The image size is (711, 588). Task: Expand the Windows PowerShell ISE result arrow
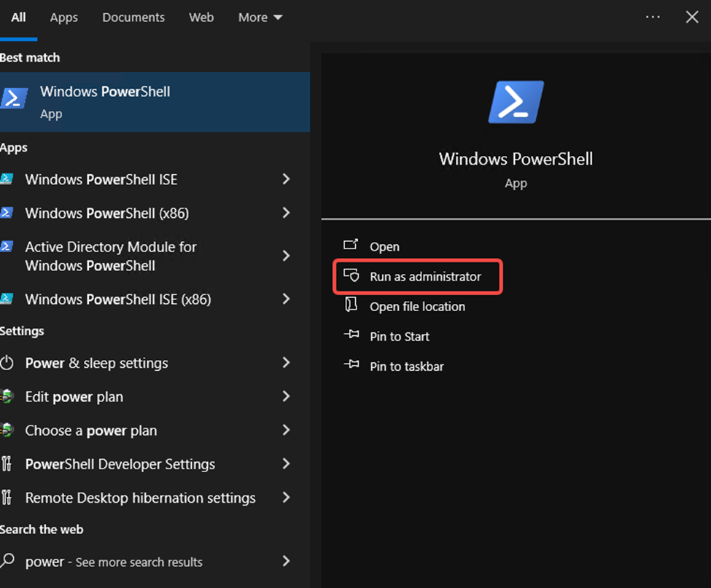[x=286, y=179]
